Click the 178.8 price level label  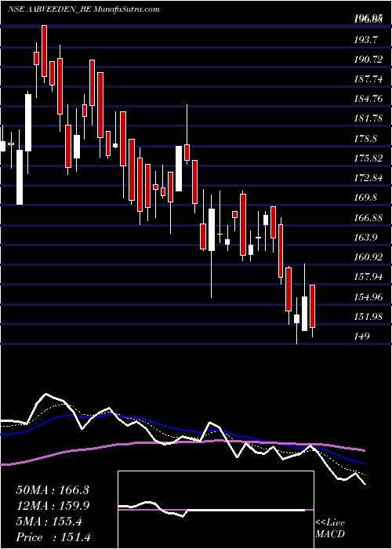pyautogui.click(x=367, y=139)
